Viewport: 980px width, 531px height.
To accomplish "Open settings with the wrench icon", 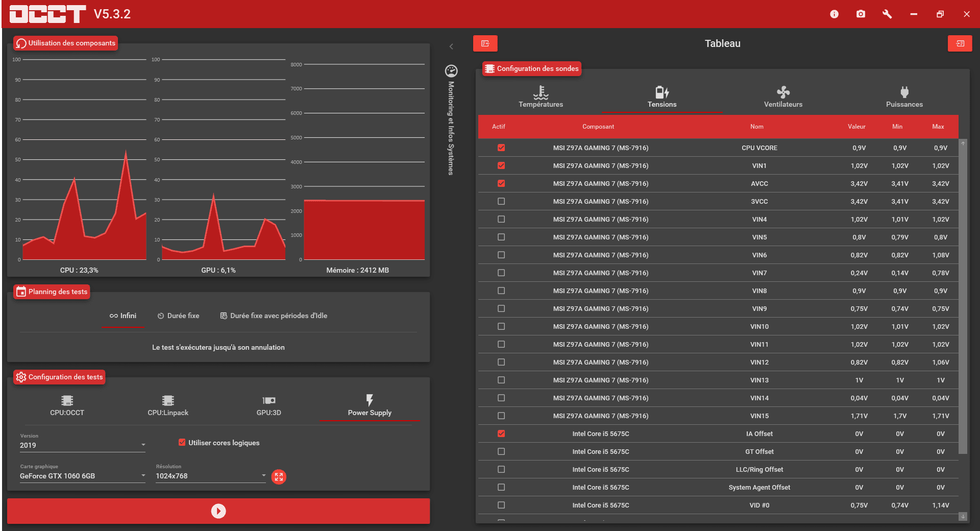I will pyautogui.click(x=887, y=14).
